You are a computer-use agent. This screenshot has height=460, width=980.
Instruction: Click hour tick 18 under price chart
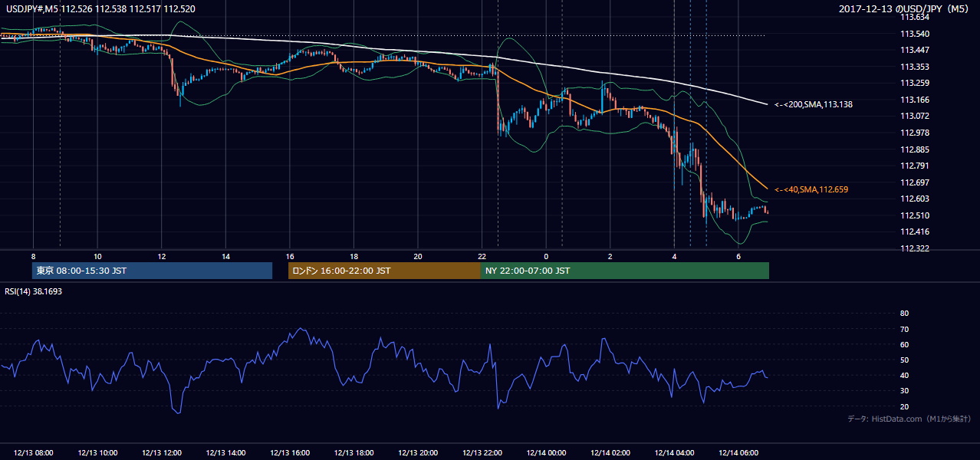pos(354,256)
